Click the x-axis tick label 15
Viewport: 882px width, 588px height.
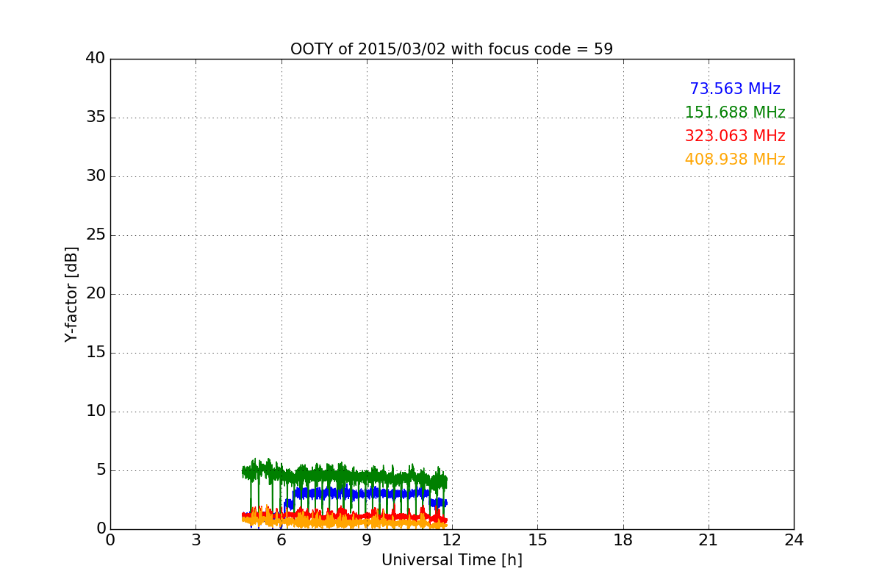click(537, 540)
